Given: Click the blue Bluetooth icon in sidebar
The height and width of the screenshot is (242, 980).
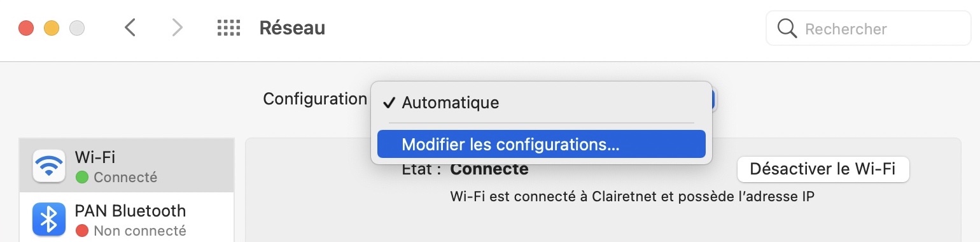Looking at the screenshot, I should pos(48,219).
